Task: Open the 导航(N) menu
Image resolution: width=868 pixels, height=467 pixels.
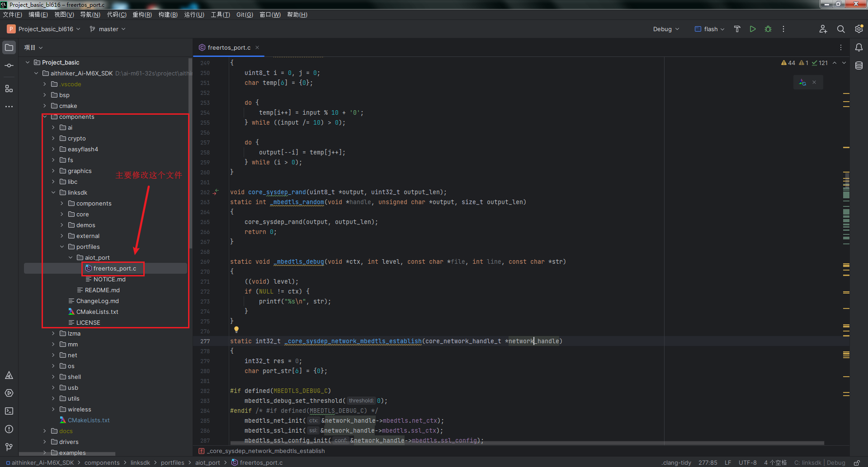Action: click(x=90, y=14)
